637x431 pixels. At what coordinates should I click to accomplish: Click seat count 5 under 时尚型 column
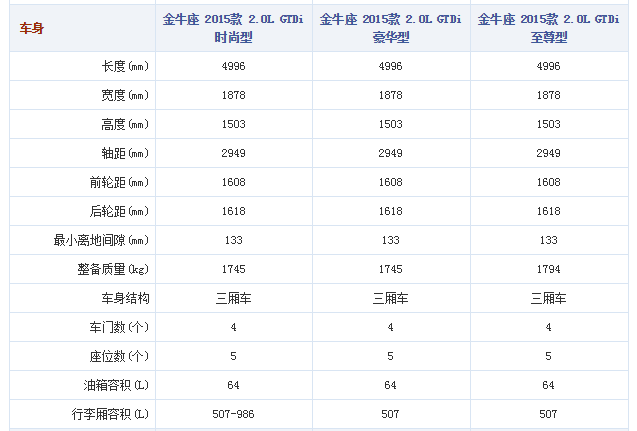pyautogui.click(x=233, y=357)
